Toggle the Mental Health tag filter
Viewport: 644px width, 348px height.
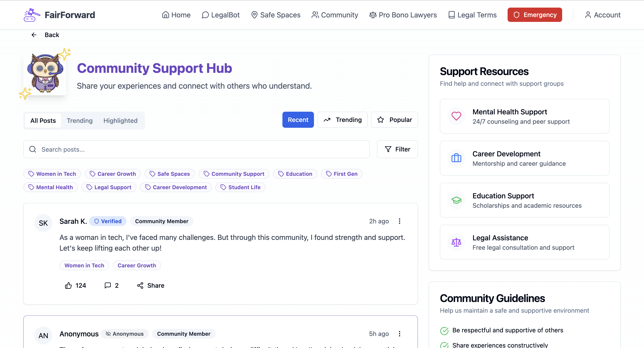tap(51, 187)
